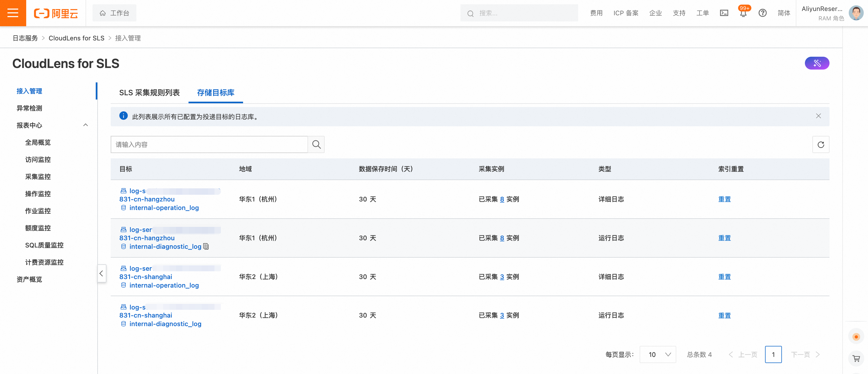This screenshot has height=374, width=868.
Task: Select 资产概览 in sidebar
Action: (29, 280)
